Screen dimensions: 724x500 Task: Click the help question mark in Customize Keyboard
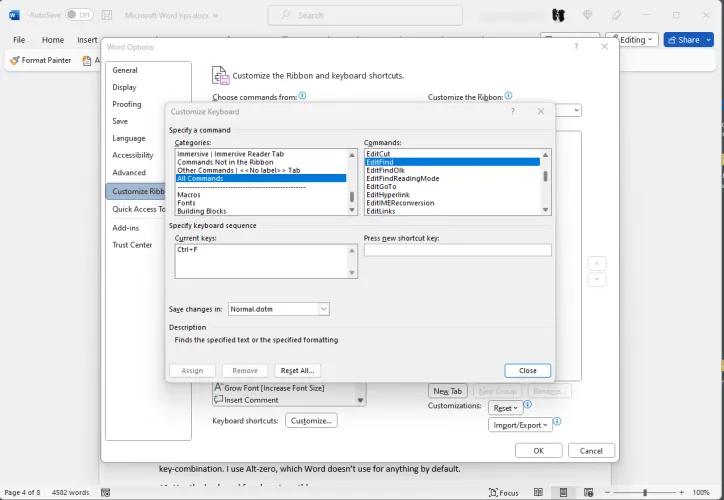pos(512,112)
